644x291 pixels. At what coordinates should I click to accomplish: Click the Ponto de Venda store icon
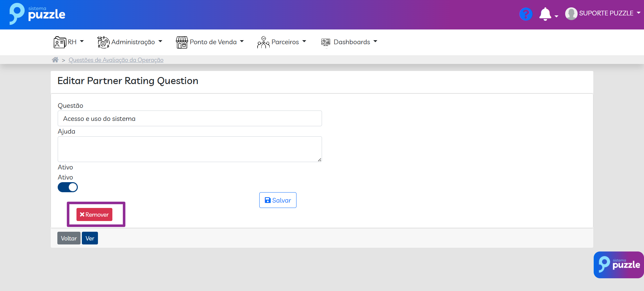tap(182, 42)
